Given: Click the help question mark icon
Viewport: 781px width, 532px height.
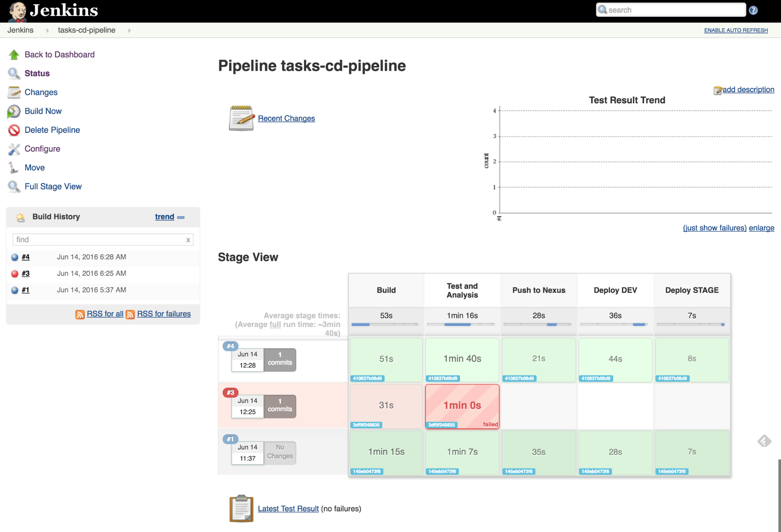Looking at the screenshot, I should coord(754,11).
